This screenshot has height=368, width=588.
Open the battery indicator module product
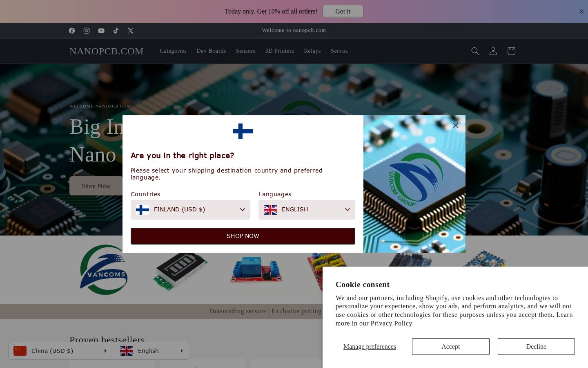pos(180,271)
